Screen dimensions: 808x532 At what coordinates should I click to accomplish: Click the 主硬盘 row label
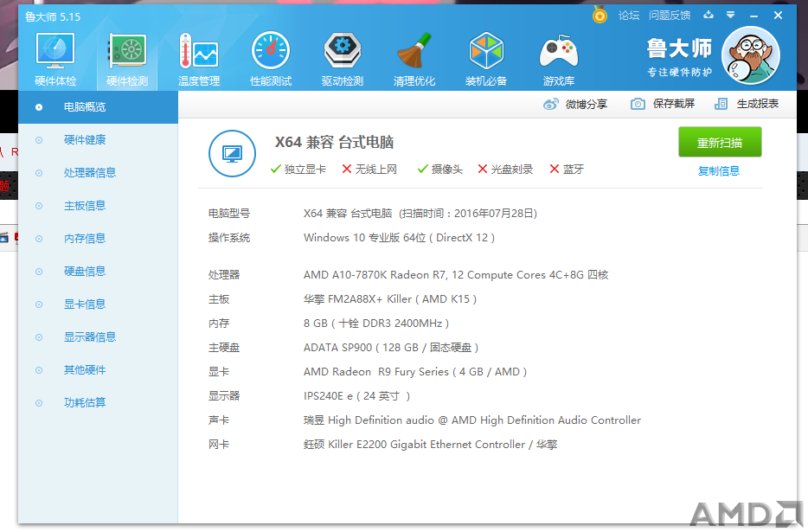click(224, 348)
